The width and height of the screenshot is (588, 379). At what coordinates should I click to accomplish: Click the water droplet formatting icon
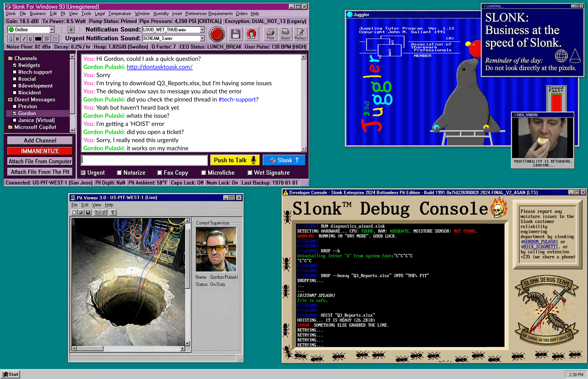(11, 39)
